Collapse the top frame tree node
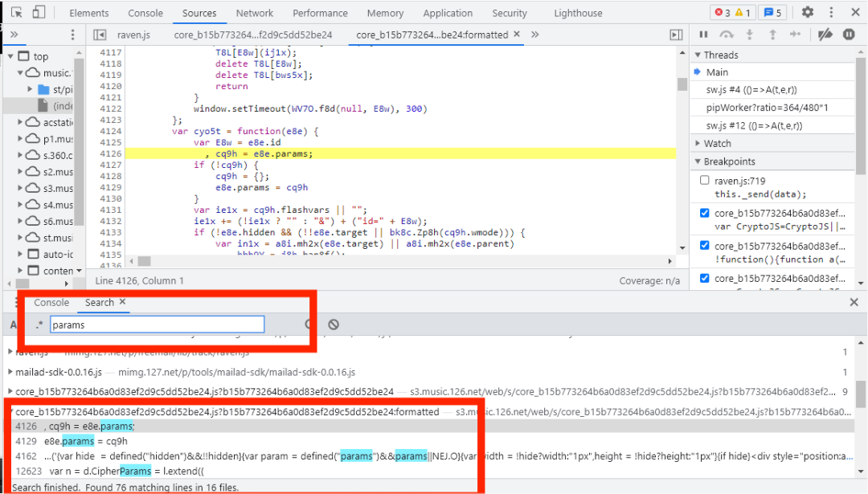The height and width of the screenshot is (494, 868). pyautogui.click(x=10, y=56)
